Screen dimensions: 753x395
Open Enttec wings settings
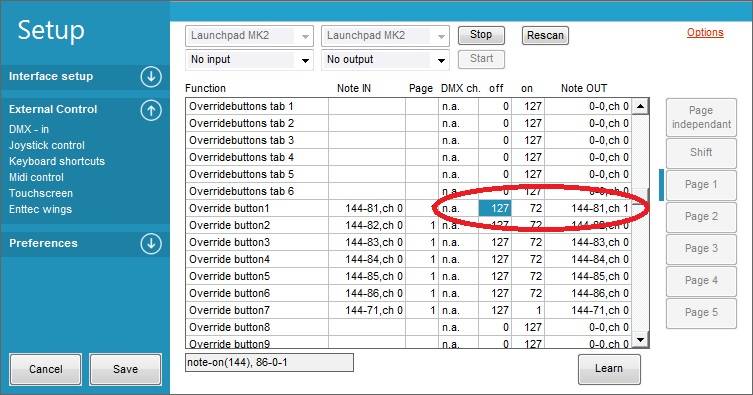40,209
